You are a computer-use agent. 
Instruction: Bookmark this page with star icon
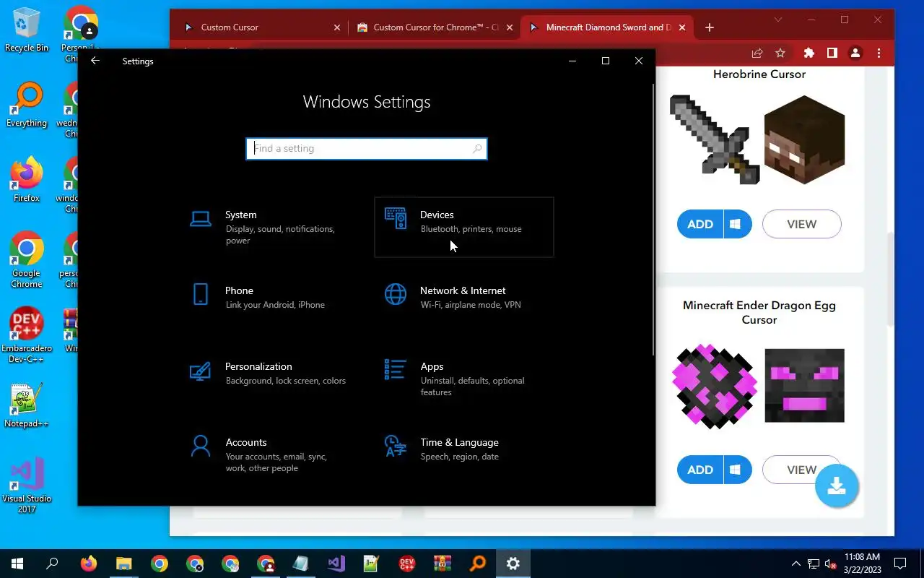tap(780, 53)
